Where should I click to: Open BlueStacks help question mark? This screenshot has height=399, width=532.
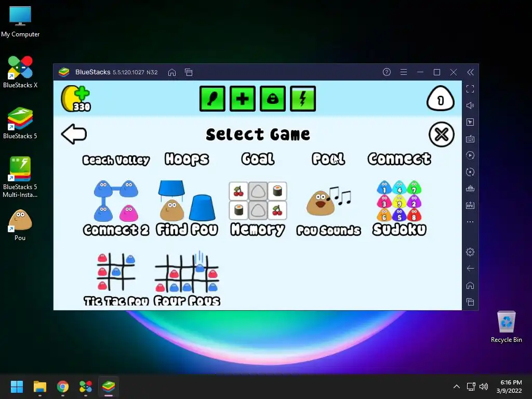pyautogui.click(x=387, y=72)
